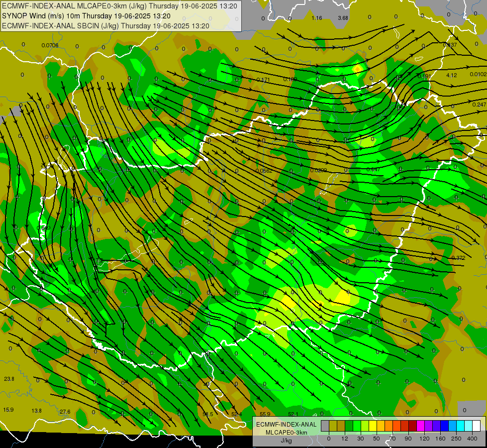Click the '0.669' map value
The width and height of the screenshot is (487, 448).
[x=43, y=228]
